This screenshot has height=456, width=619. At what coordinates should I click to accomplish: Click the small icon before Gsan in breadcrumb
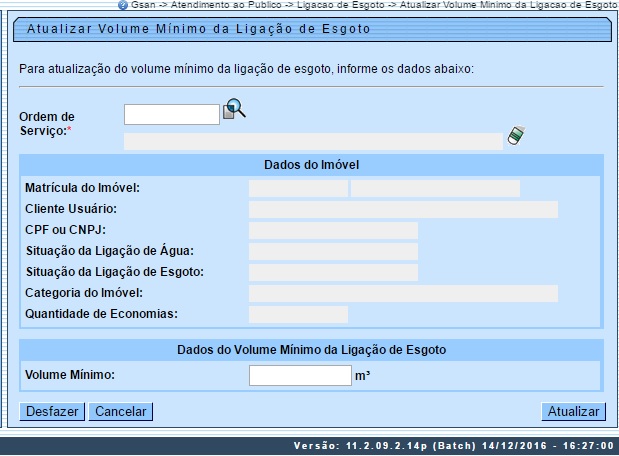(x=123, y=5)
